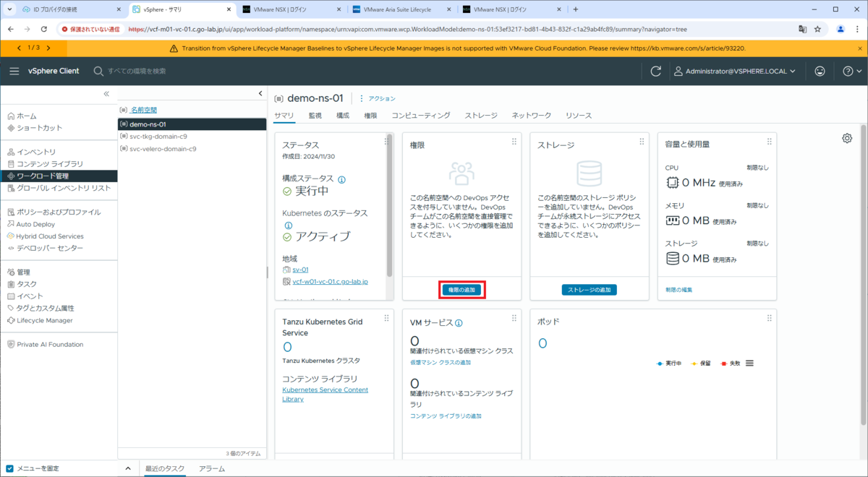The width and height of the screenshot is (868, 477).
Task: Switch to the ストレージ tab
Action: point(481,116)
